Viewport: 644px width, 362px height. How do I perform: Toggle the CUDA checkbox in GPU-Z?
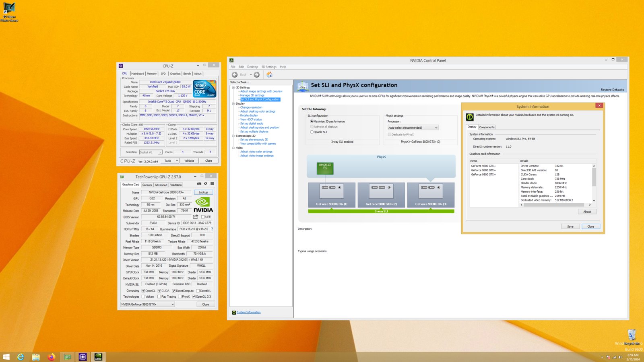pos(159,290)
